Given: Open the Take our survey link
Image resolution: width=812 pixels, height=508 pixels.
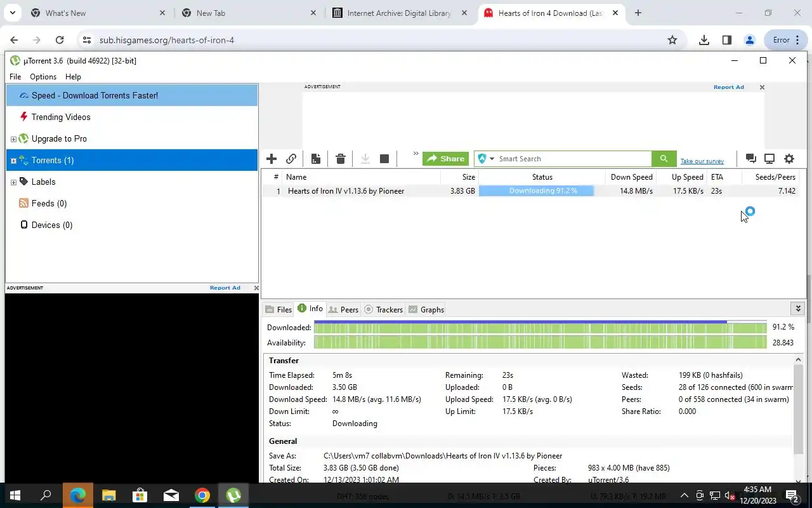Looking at the screenshot, I should [702, 161].
